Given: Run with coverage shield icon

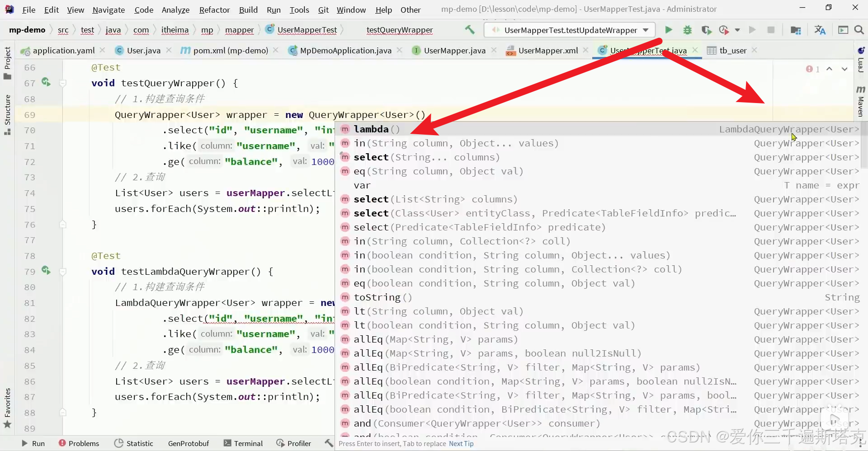Looking at the screenshot, I should [706, 30].
